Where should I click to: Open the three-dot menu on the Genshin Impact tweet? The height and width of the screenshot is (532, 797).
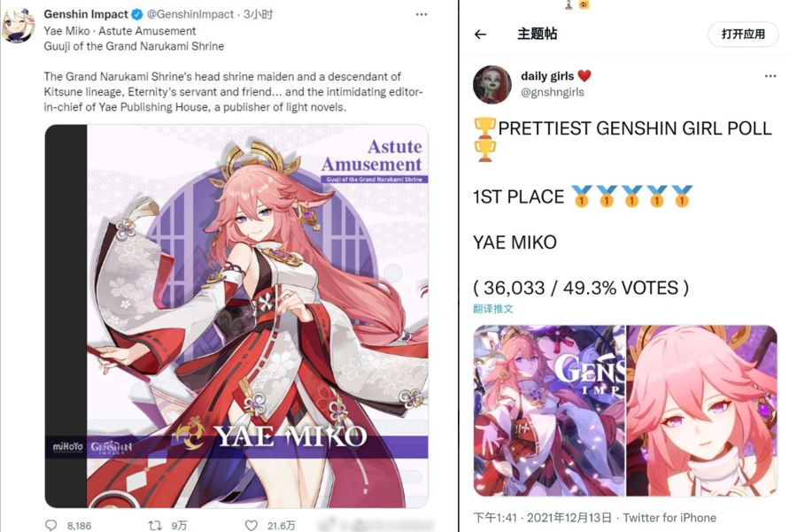pyautogui.click(x=422, y=14)
